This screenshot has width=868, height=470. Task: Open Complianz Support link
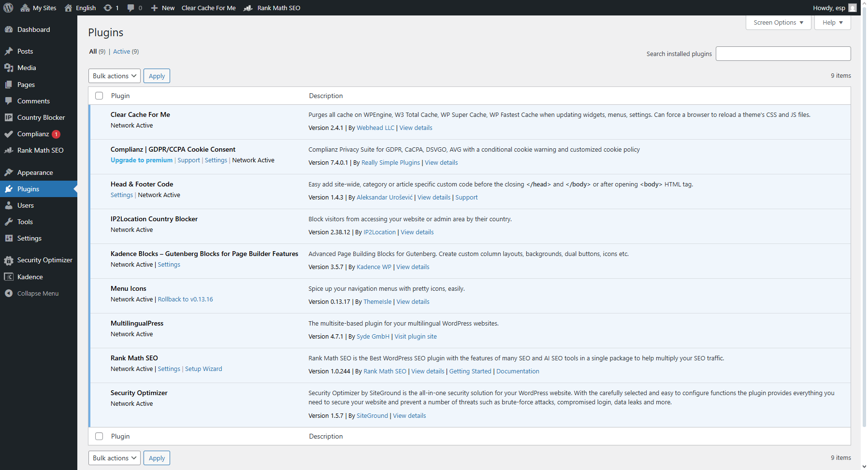click(x=188, y=160)
